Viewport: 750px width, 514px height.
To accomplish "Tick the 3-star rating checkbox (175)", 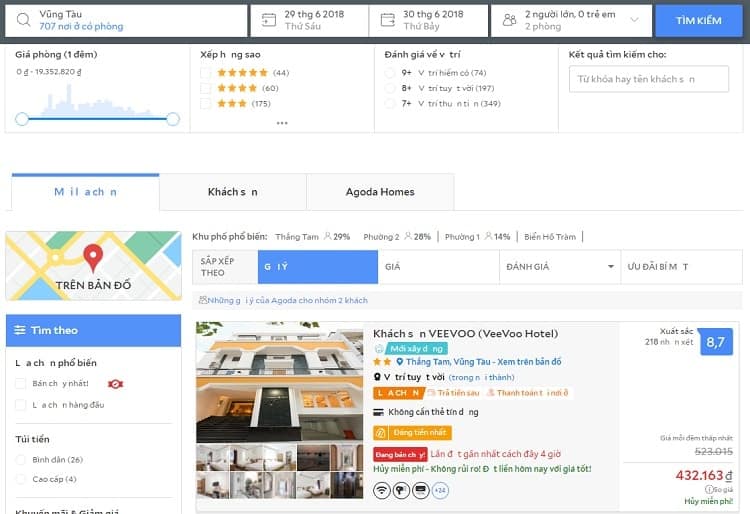I will point(206,104).
